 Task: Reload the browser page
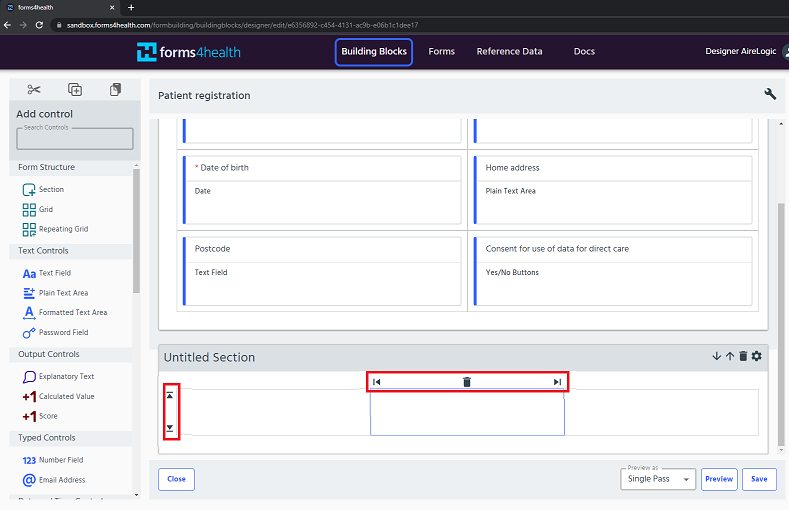point(39,25)
